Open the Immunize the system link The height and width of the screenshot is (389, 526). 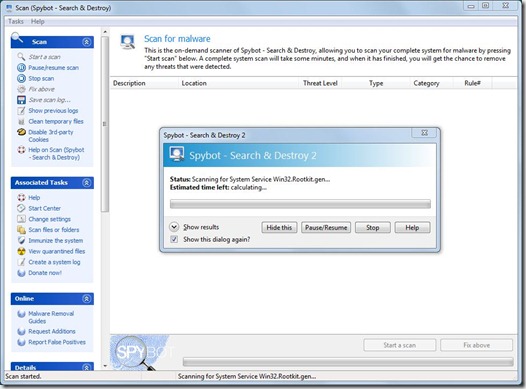(x=56, y=240)
